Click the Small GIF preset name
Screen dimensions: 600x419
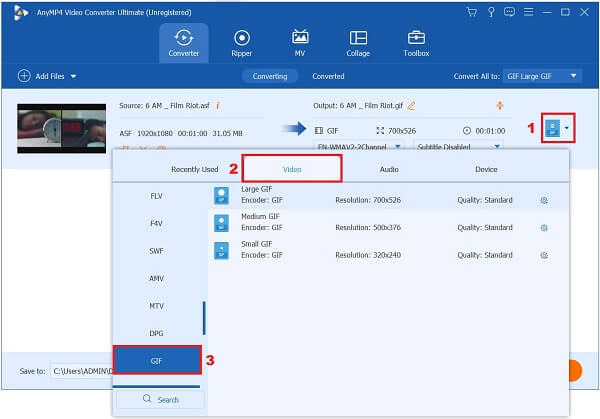pos(257,244)
